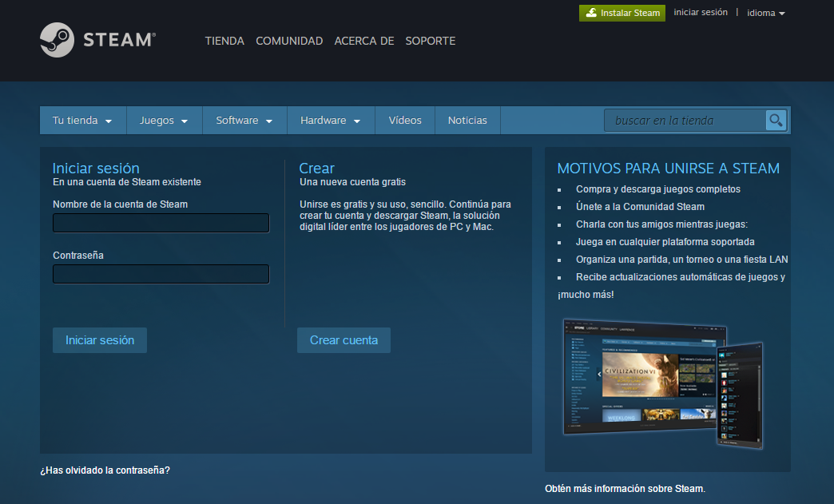Select COMUNIDAD from the top menu

(x=289, y=41)
